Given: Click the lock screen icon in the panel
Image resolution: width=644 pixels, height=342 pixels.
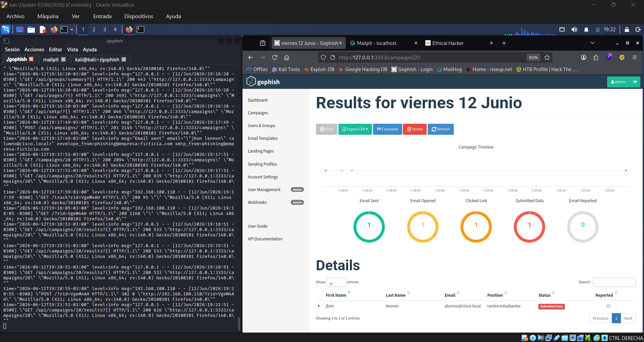Looking at the screenshot, I should coord(627,30).
